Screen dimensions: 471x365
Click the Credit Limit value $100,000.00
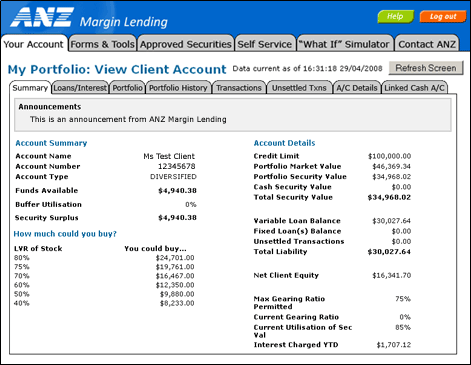point(389,156)
